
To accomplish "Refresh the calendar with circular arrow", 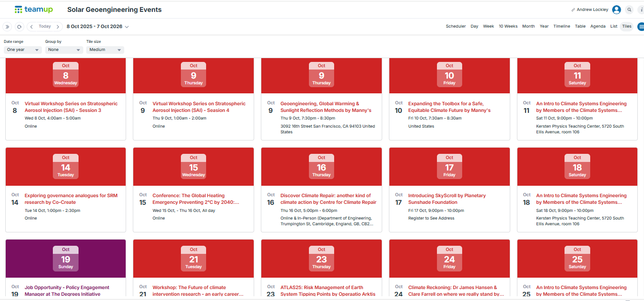I will pos(19,27).
